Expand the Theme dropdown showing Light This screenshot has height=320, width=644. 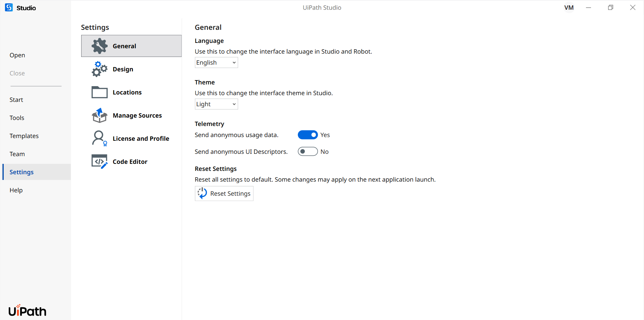tap(216, 104)
